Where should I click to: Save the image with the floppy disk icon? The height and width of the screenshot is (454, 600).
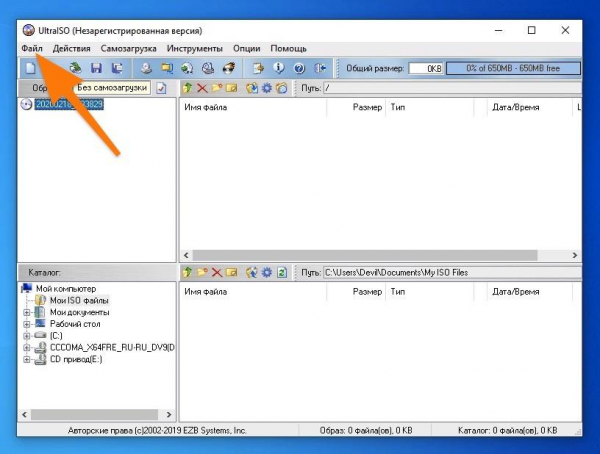(96, 68)
